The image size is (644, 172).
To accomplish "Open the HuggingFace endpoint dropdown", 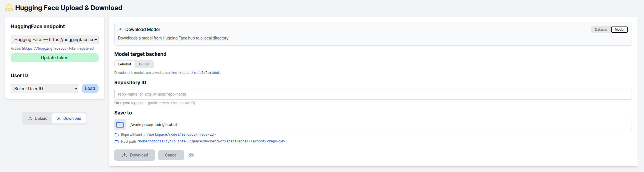I will [55, 39].
